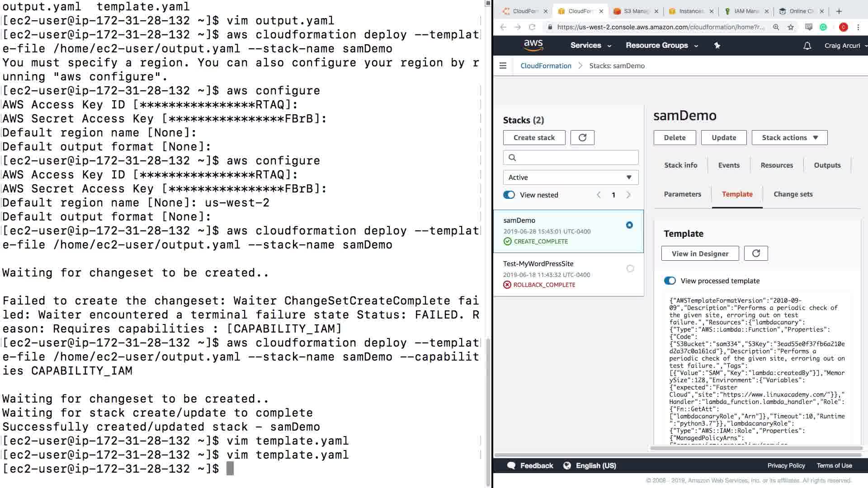Select the Test-MyWordPressSite stack radio button
The width and height of the screenshot is (868, 488).
pyautogui.click(x=630, y=268)
